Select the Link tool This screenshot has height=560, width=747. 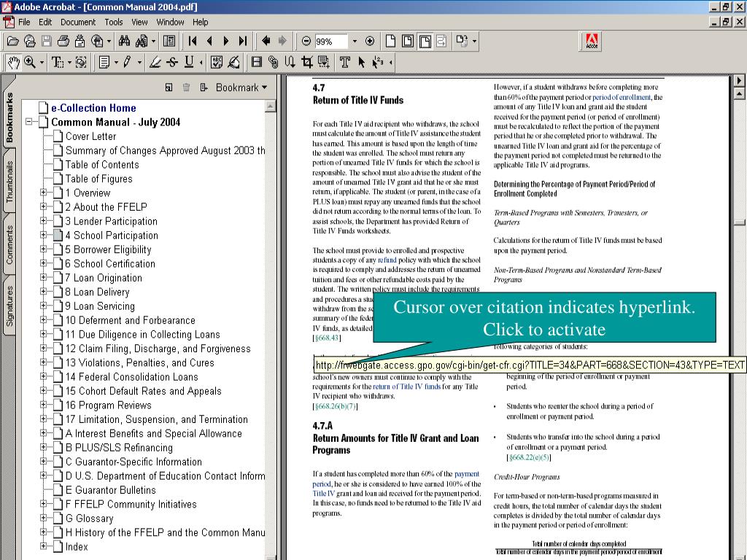(x=273, y=63)
